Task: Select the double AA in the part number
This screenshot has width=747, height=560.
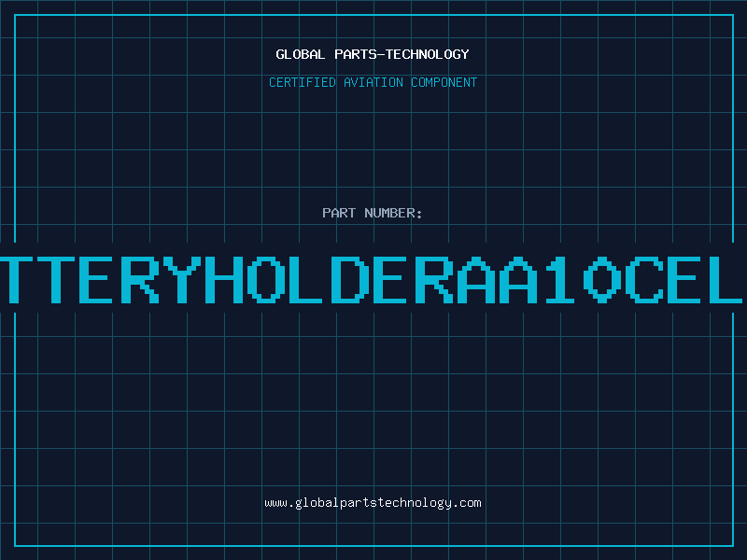Action: (x=495, y=277)
